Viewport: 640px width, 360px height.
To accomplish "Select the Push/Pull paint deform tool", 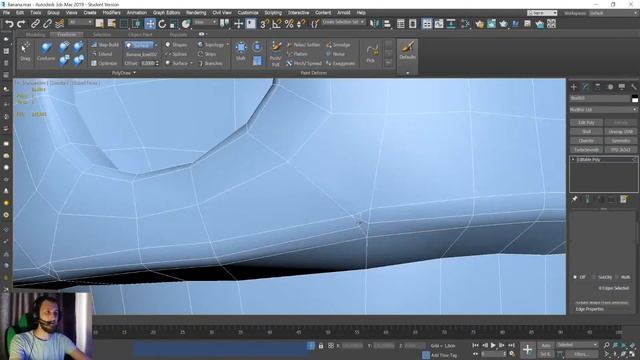I will (x=276, y=53).
